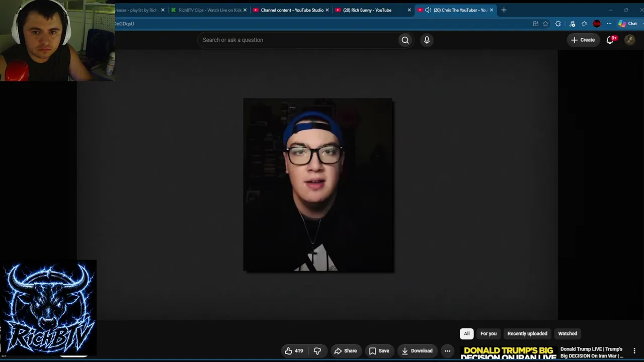Close the Chris The YouTuber tab

(x=492, y=10)
